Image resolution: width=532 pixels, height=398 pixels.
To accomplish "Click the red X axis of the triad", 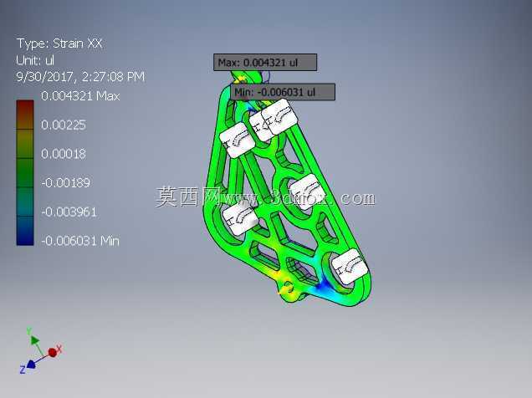I will coord(54,352).
